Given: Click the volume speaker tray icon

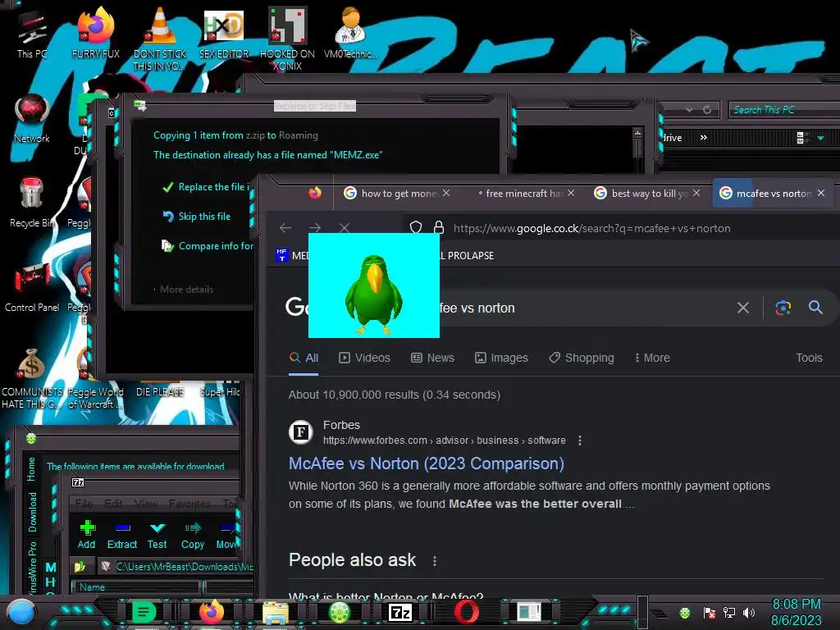Looking at the screenshot, I should [x=749, y=612].
